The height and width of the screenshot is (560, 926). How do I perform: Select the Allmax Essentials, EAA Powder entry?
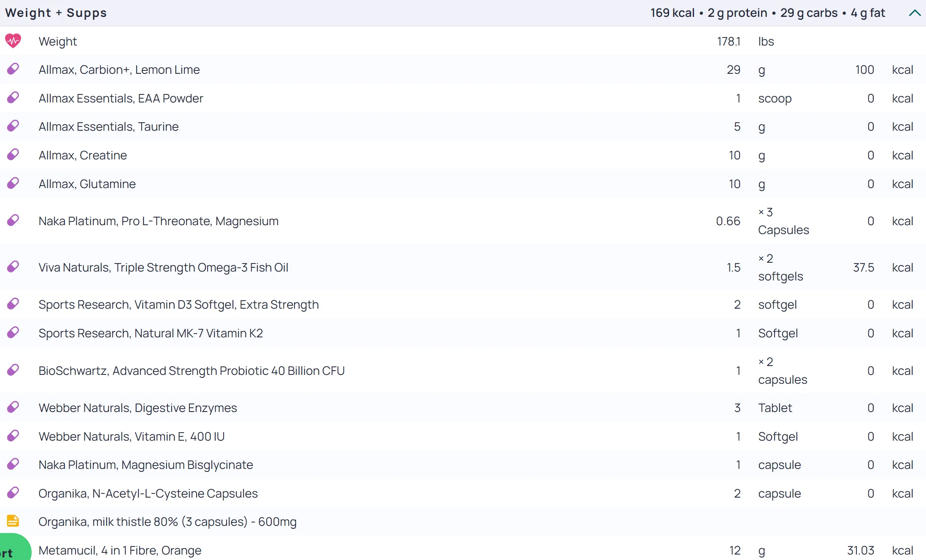point(121,98)
